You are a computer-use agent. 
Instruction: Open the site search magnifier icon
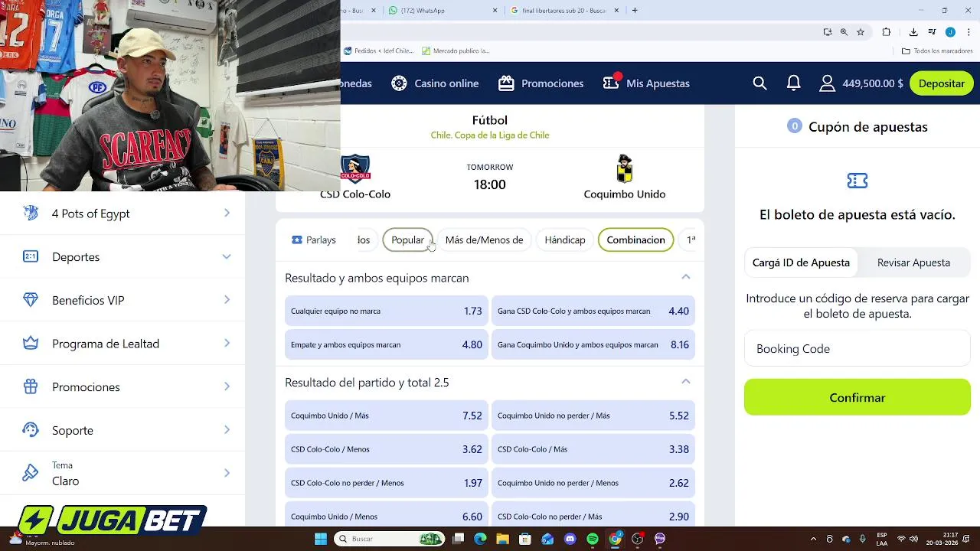(759, 83)
